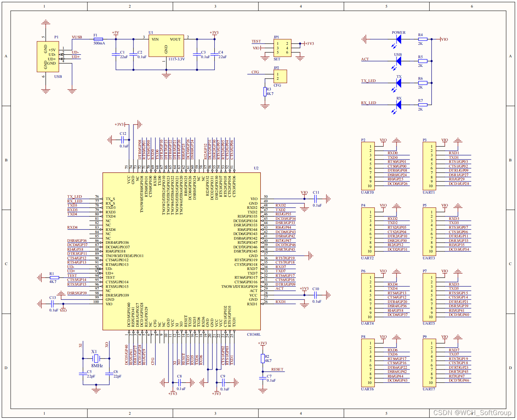Select the P5 UART3 header connector
517x420 pixels.
tap(429, 232)
